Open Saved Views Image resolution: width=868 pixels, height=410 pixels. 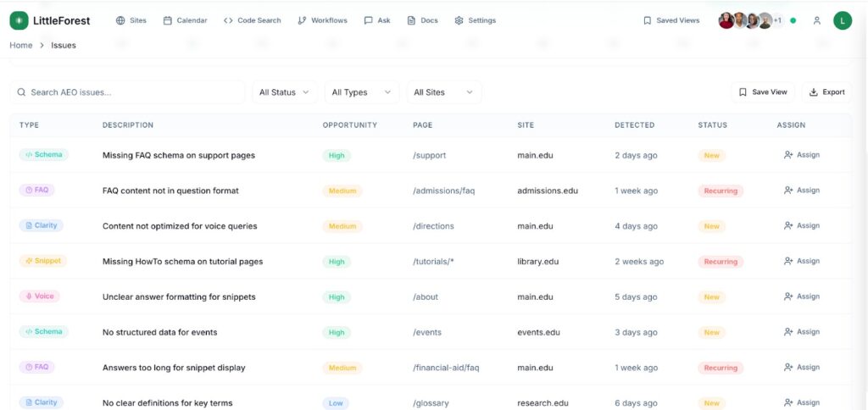tap(670, 20)
